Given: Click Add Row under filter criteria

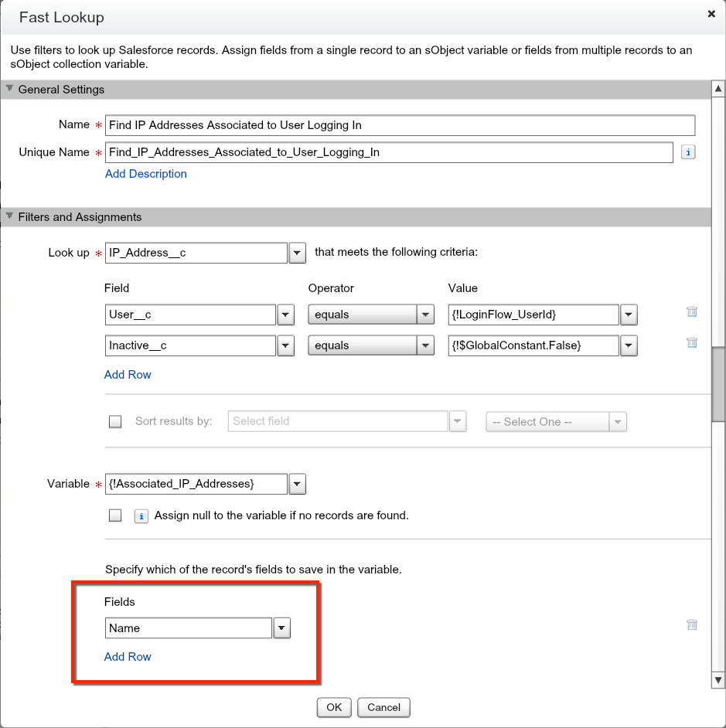Looking at the screenshot, I should [128, 375].
